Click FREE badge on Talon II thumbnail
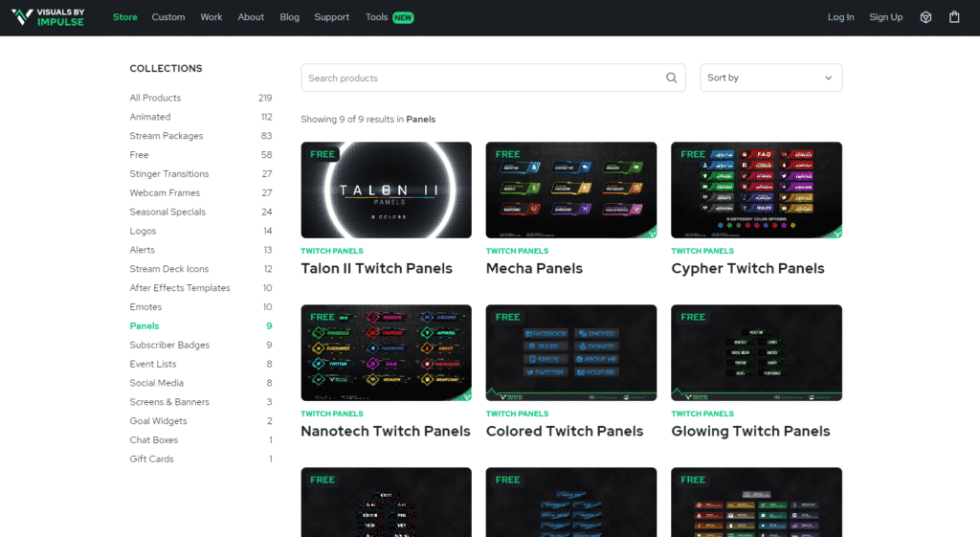Image resolution: width=980 pixels, height=537 pixels. click(323, 154)
